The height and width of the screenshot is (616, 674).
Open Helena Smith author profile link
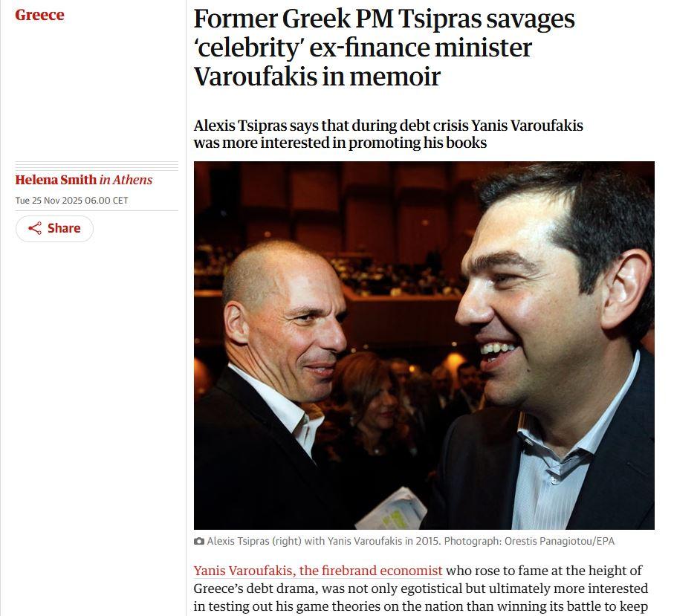(56, 180)
